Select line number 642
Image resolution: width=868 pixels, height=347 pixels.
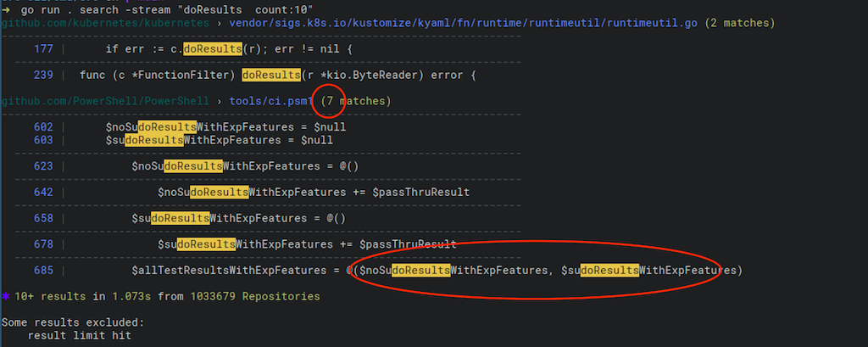pos(43,193)
